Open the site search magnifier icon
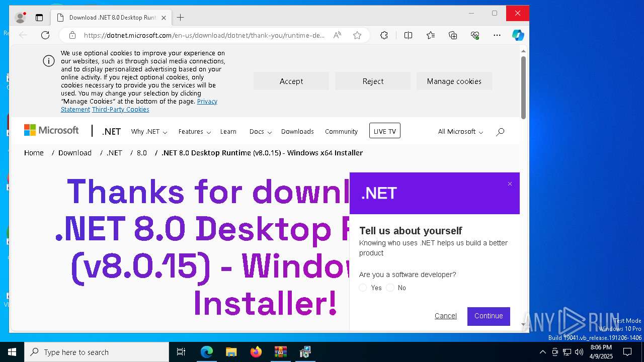Viewport: 644px width, 362px height. (500, 132)
